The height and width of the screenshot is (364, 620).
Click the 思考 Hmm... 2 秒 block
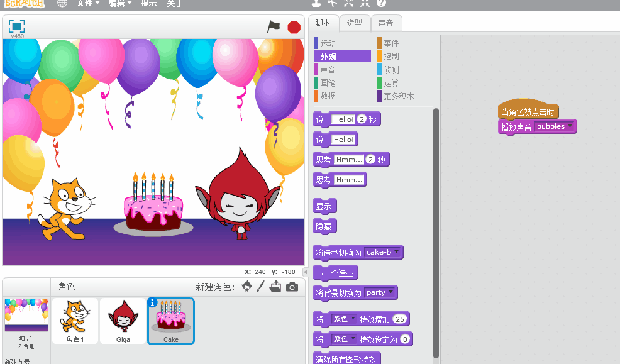[351, 160]
